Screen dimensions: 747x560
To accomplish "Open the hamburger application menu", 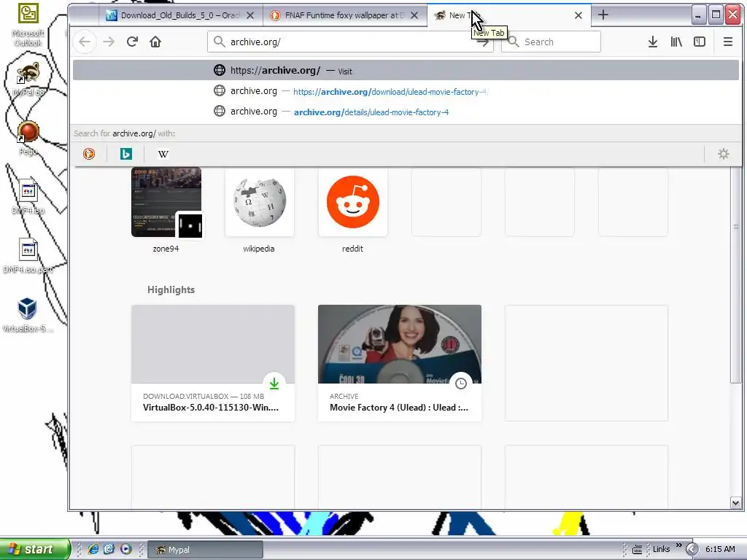I will tap(727, 42).
